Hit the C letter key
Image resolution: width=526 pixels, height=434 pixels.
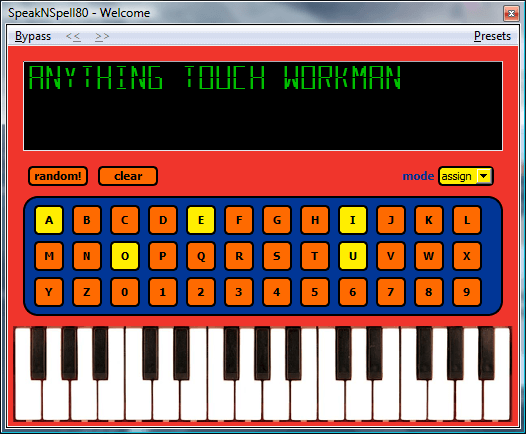coord(125,220)
